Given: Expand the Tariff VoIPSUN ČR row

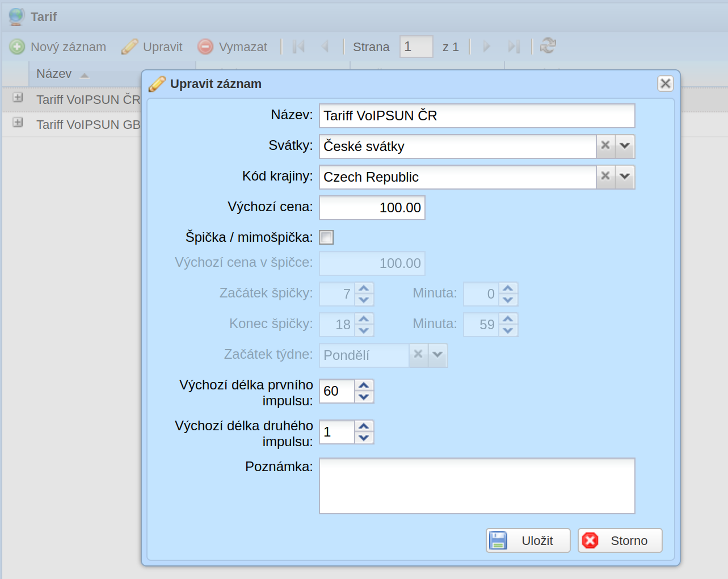Looking at the screenshot, I should point(18,98).
